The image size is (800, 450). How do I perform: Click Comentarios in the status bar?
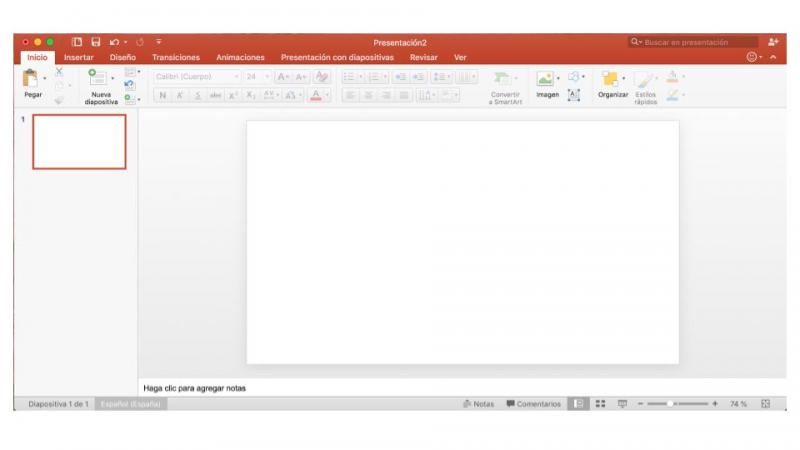pos(533,404)
